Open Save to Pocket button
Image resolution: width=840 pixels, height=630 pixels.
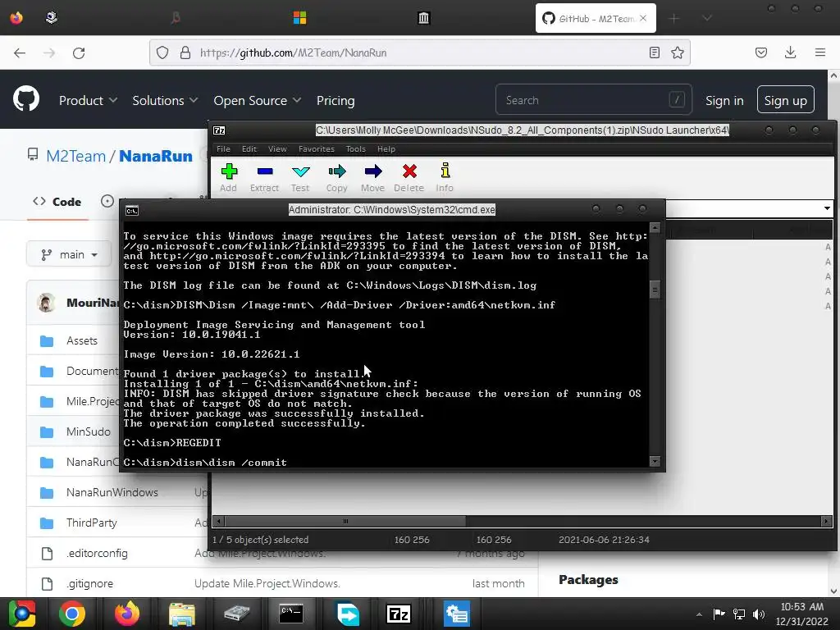tap(761, 52)
